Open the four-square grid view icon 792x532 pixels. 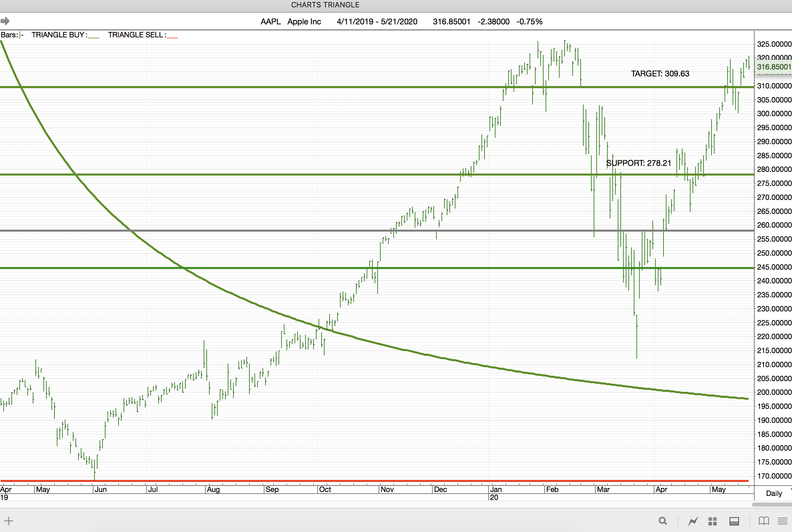712,521
